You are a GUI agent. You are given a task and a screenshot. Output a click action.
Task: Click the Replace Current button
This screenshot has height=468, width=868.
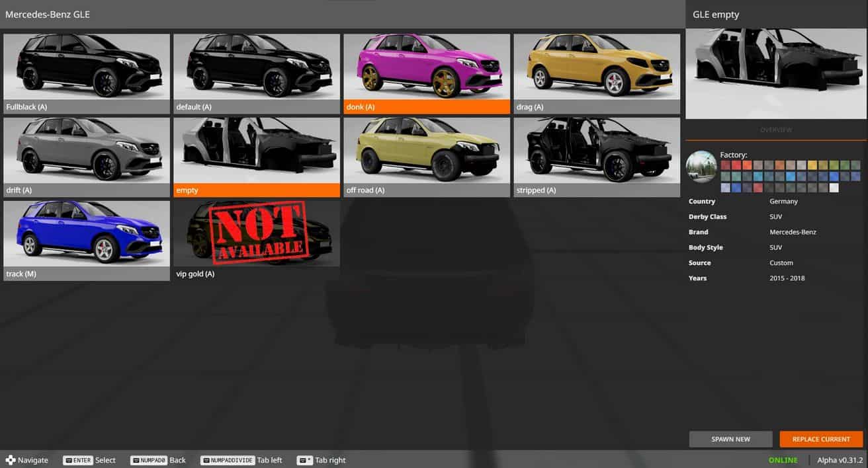click(x=821, y=439)
